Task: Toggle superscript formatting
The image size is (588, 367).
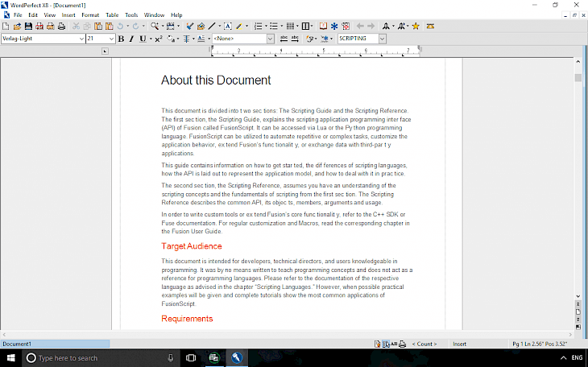Action: coord(158,39)
